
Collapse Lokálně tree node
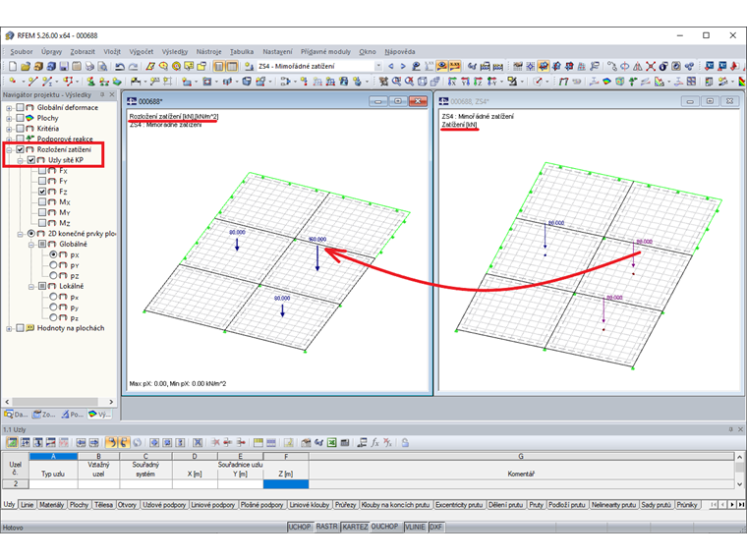[x=31, y=286]
